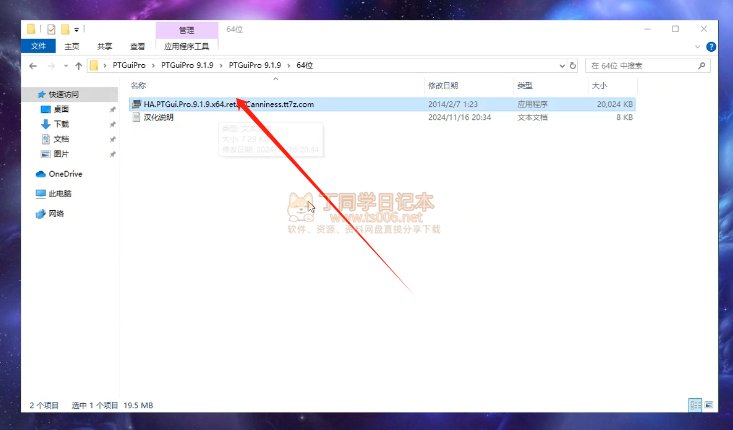The image size is (733, 430).
Task: Open 快速访问 in the navigation pane
Action: coord(64,94)
